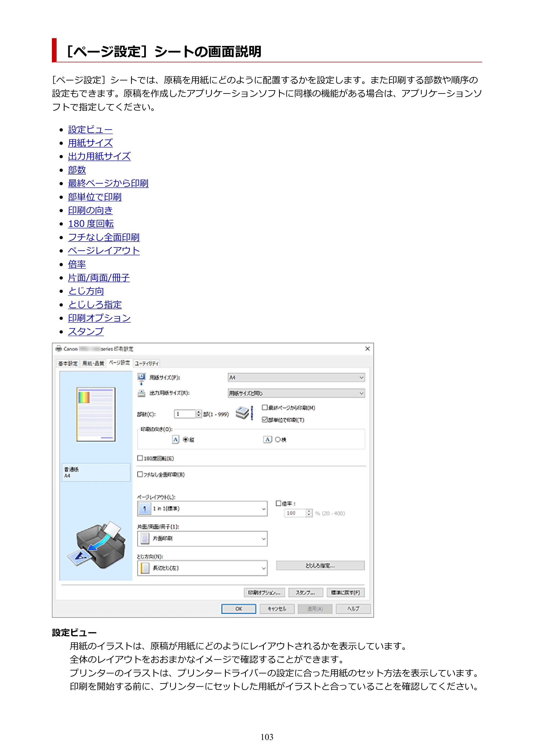This screenshot has height=756, width=534.
Task: Open the 設定ビュー link
Action: 90,129
